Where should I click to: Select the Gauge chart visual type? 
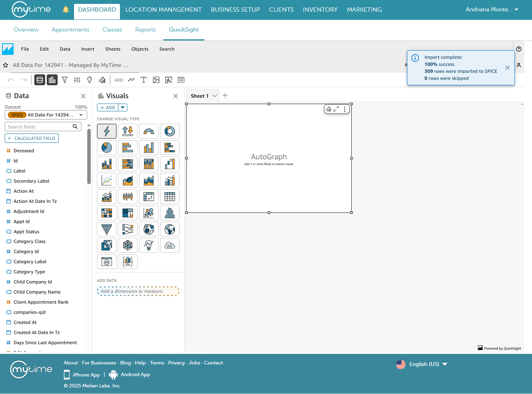coord(149,131)
